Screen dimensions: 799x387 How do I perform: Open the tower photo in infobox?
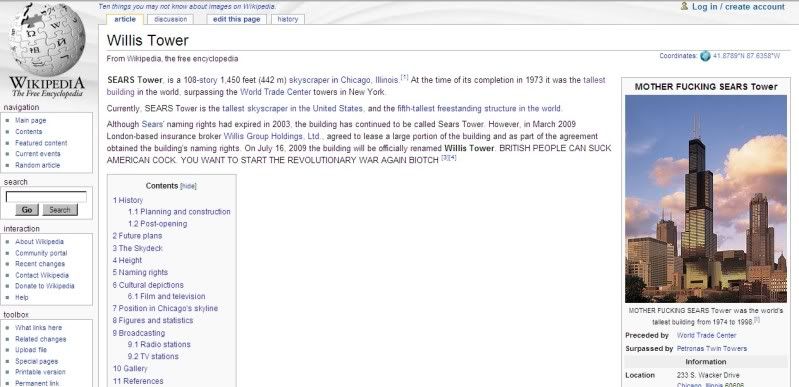point(706,199)
